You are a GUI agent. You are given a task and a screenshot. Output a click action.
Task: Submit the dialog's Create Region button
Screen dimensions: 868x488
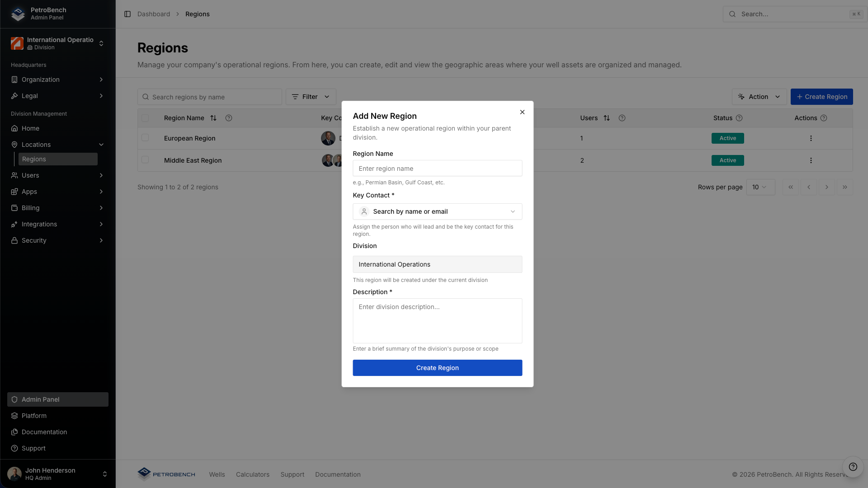point(437,368)
